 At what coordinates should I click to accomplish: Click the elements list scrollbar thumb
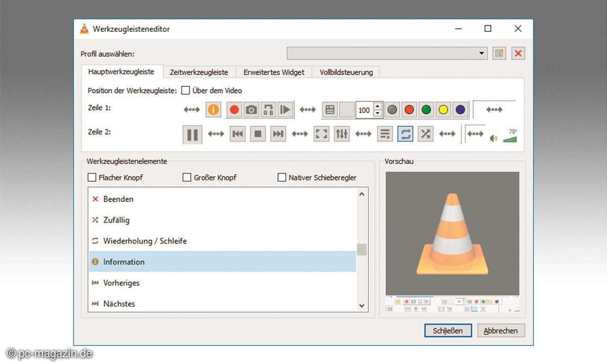click(x=362, y=250)
